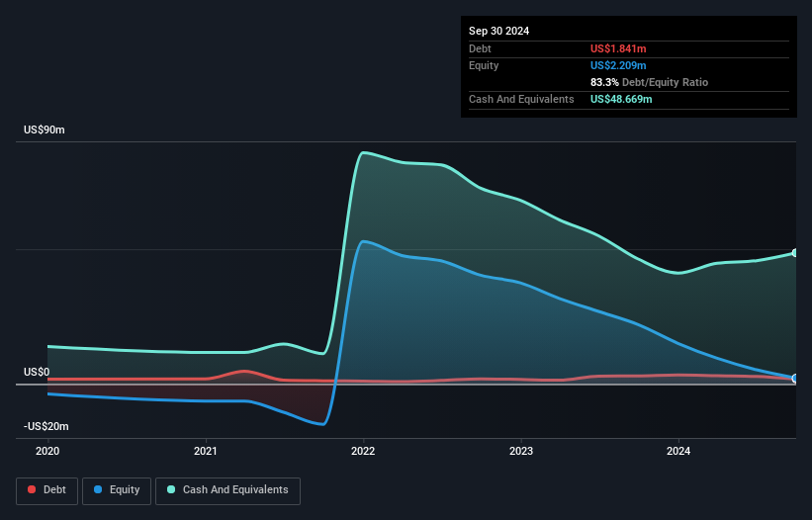Click the Sep 30 2024 tooltip date
Image resolution: width=812 pixels, height=520 pixels.
(x=499, y=31)
